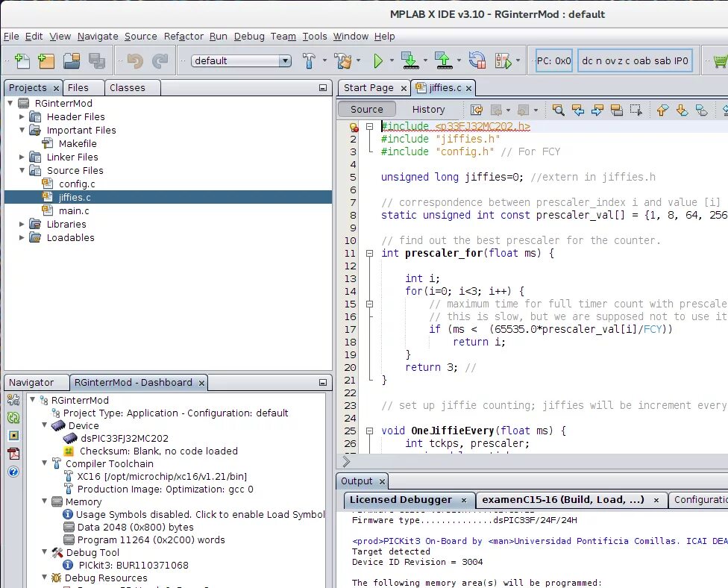Run the project with green play icon
Screen dimensions: 728x588
click(x=378, y=60)
